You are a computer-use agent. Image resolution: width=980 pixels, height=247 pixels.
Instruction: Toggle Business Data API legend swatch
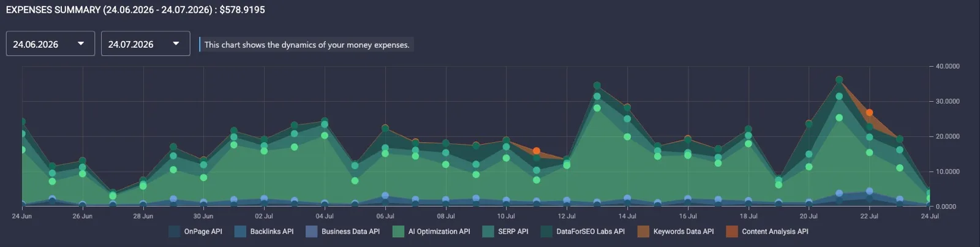[x=312, y=232]
